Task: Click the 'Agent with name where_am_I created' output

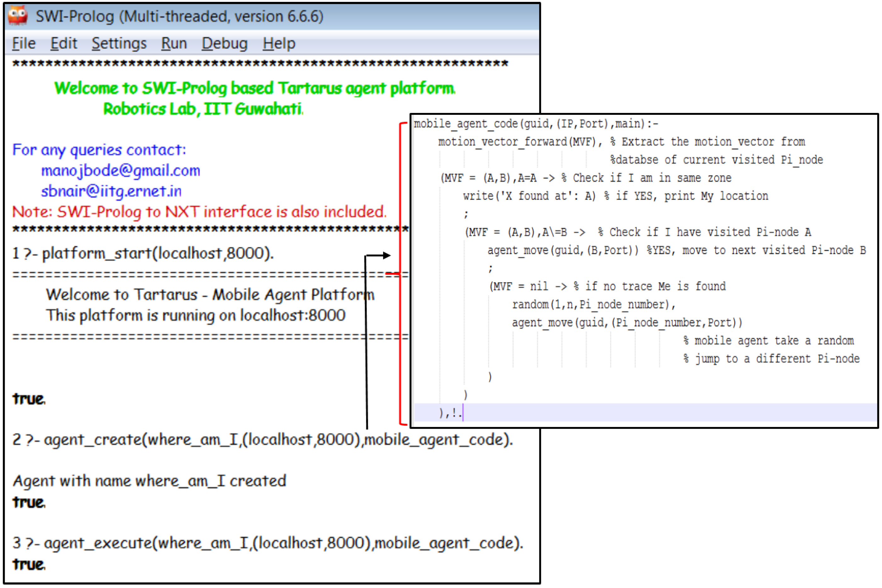Action: [149, 481]
